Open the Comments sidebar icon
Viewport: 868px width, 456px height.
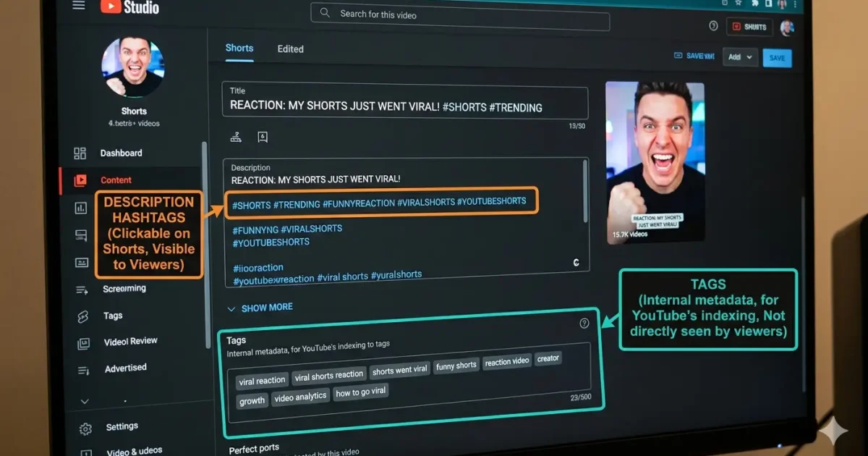click(81, 236)
